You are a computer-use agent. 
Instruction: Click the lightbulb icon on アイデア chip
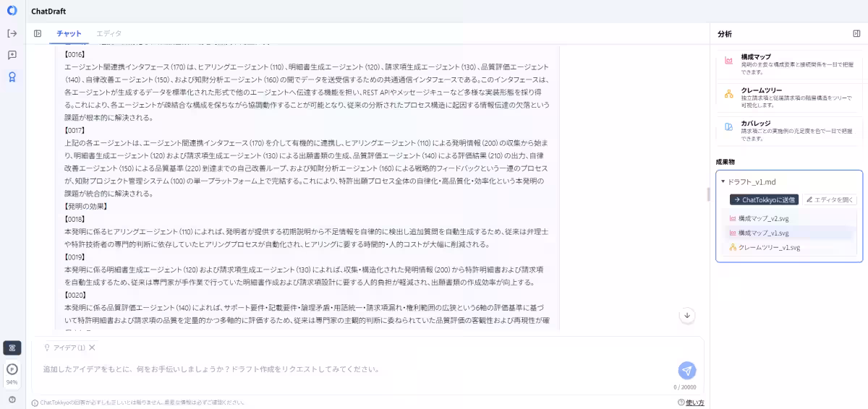point(48,348)
